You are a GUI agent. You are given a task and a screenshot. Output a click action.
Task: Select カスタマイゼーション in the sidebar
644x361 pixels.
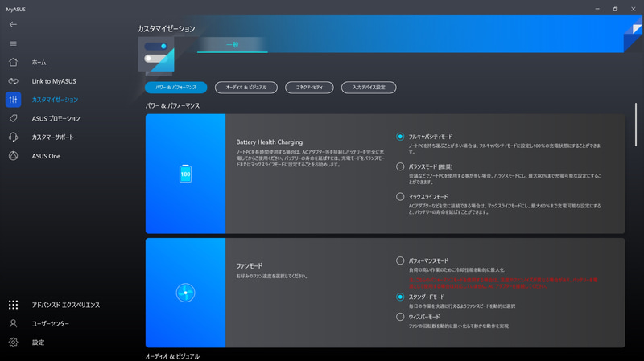tap(55, 100)
